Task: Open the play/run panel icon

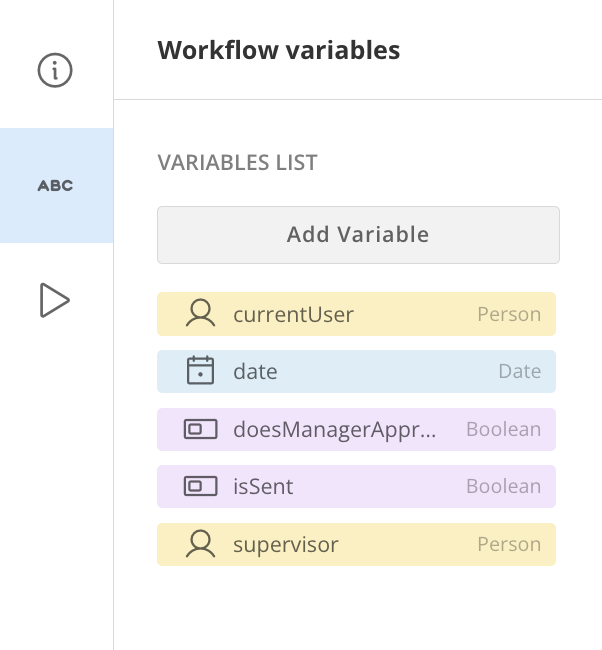Action: point(55,300)
